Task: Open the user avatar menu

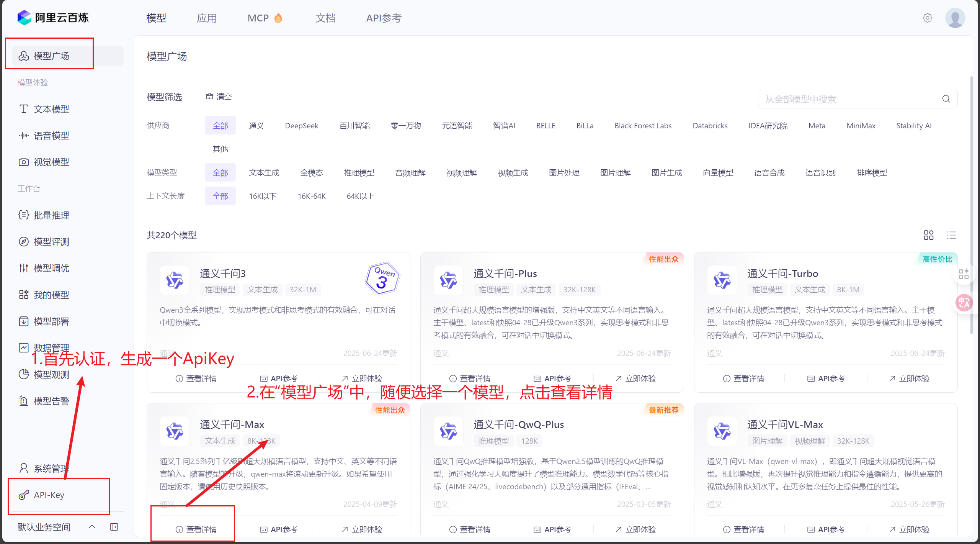Action: [955, 18]
